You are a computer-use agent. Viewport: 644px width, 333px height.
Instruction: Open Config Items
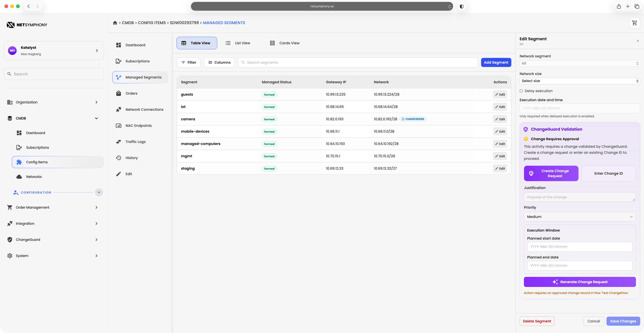point(58,162)
